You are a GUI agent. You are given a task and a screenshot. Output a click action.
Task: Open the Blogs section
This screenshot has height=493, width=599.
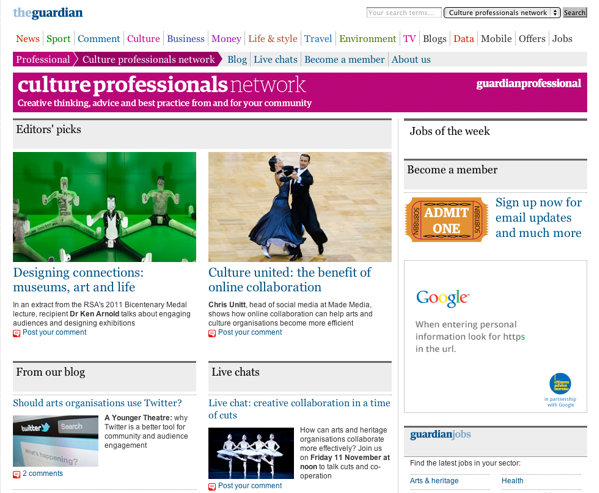tap(435, 39)
